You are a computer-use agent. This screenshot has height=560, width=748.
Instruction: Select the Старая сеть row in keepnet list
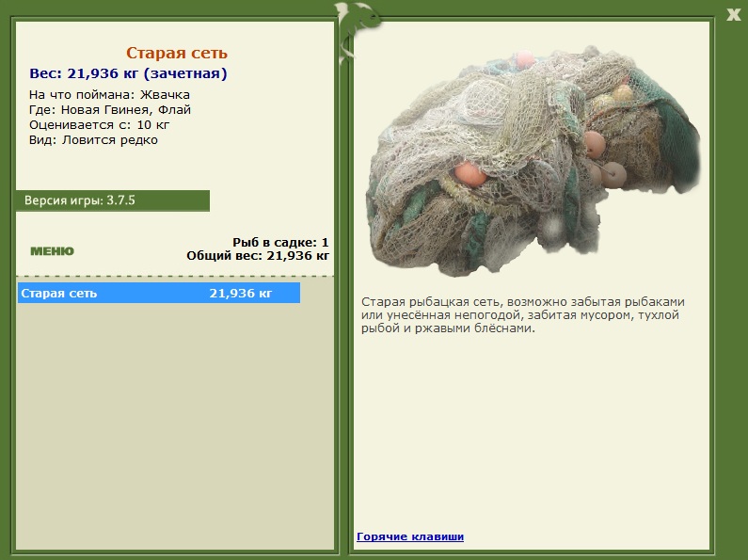pyautogui.click(x=159, y=293)
